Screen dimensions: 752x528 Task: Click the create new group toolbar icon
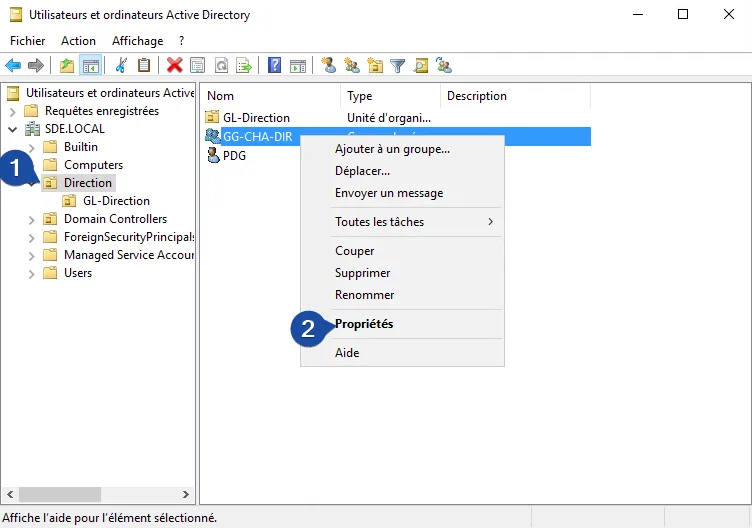[352, 66]
